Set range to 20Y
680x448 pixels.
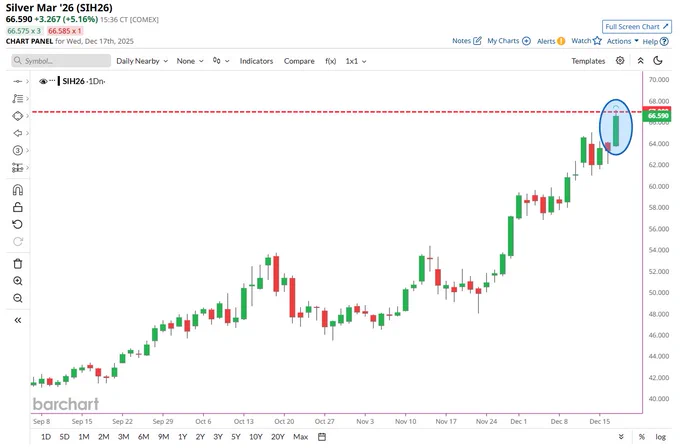278,437
